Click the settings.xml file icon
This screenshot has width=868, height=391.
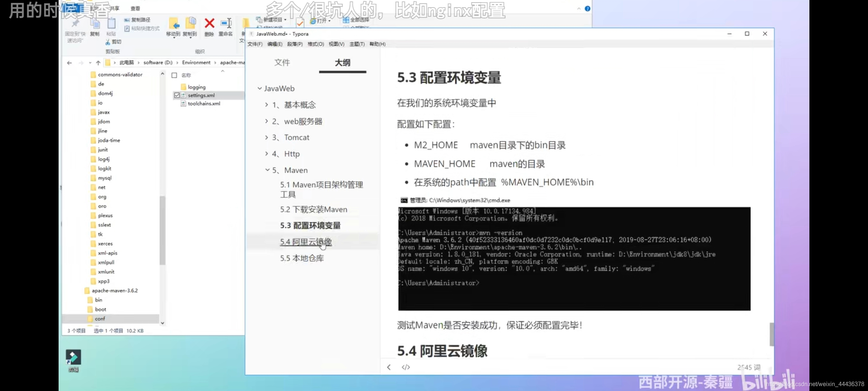click(183, 95)
